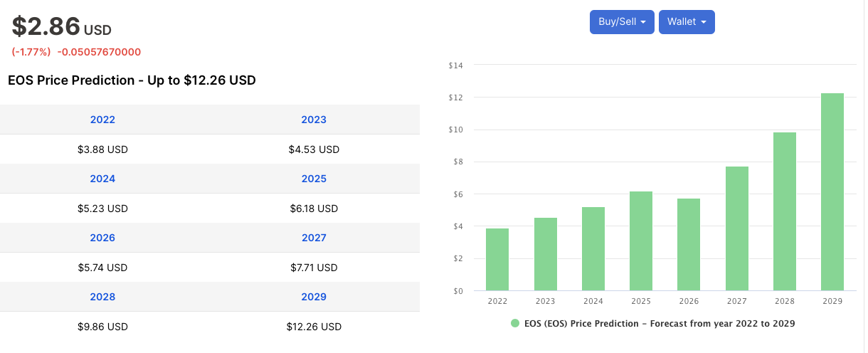Click the 2026 chart bar

(x=689, y=245)
